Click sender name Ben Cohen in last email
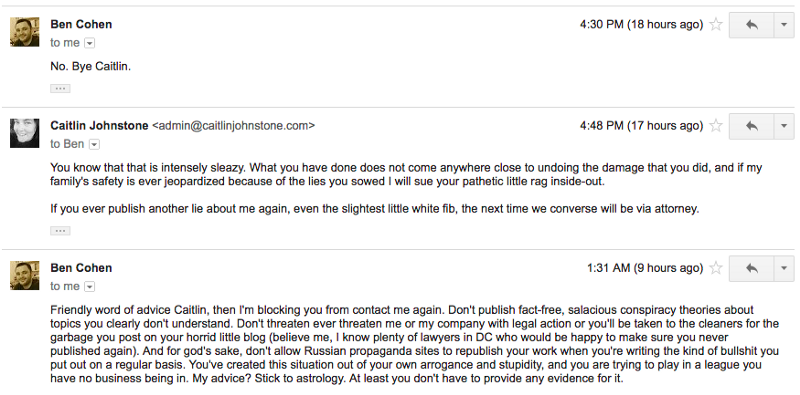This screenshot has height=395, width=800. point(81,268)
